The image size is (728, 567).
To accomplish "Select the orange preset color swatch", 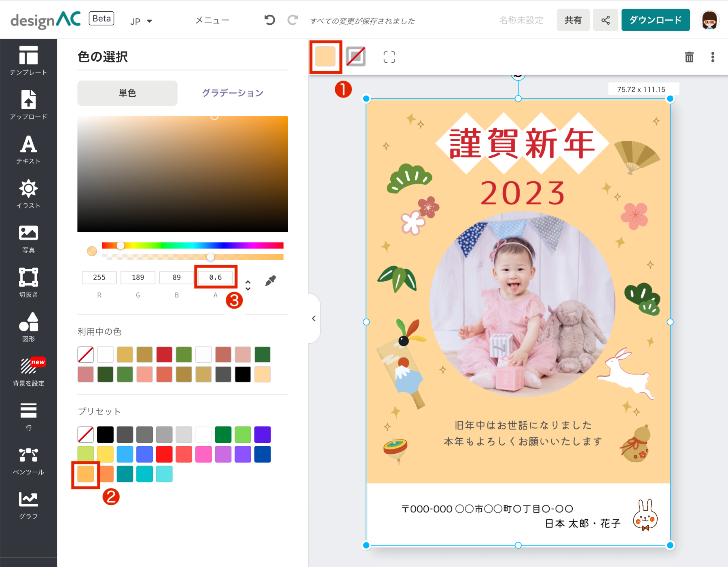I will pos(85,474).
